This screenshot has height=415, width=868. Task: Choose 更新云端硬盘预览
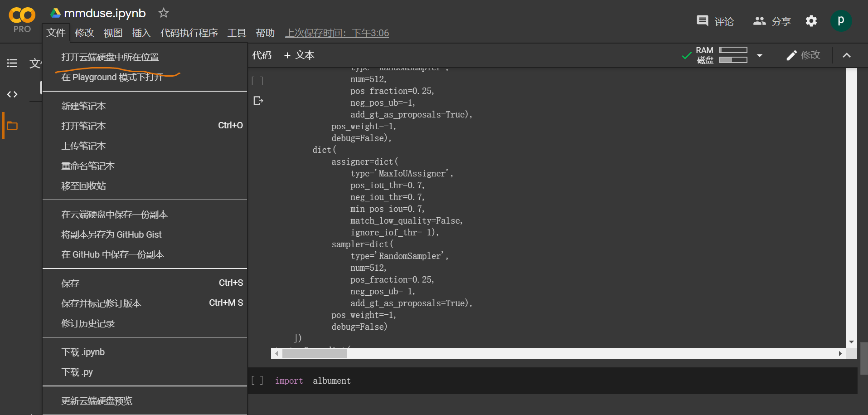coord(145,401)
